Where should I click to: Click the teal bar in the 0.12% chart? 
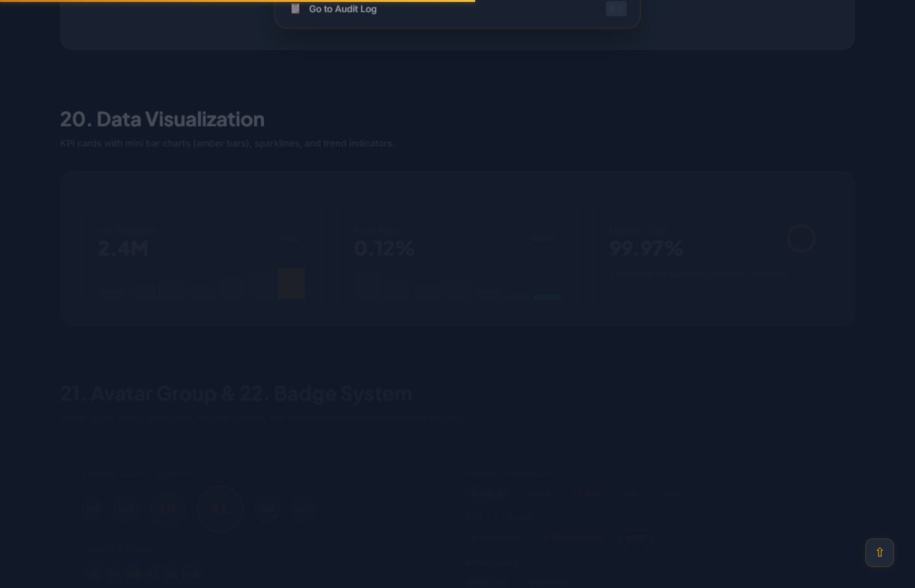[x=548, y=297]
